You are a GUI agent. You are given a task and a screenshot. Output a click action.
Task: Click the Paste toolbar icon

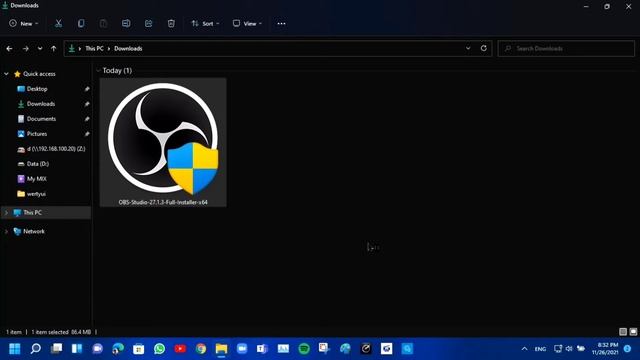pyautogui.click(x=103, y=24)
